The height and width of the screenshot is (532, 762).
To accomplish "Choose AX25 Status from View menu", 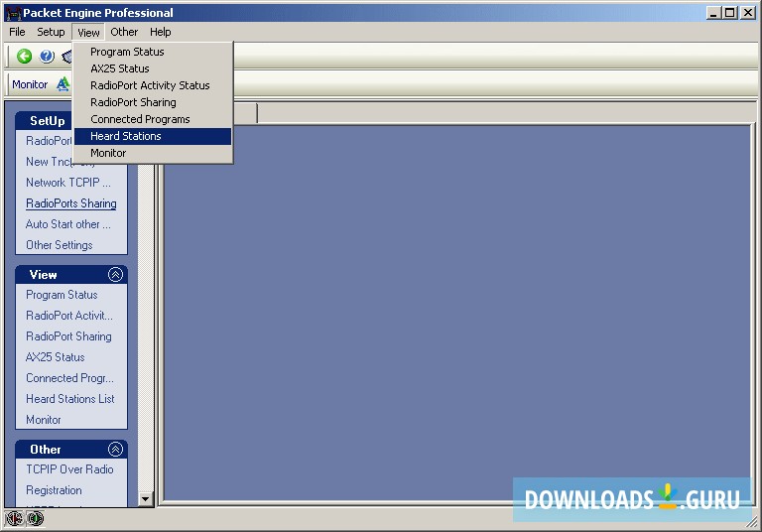I will coord(153,68).
